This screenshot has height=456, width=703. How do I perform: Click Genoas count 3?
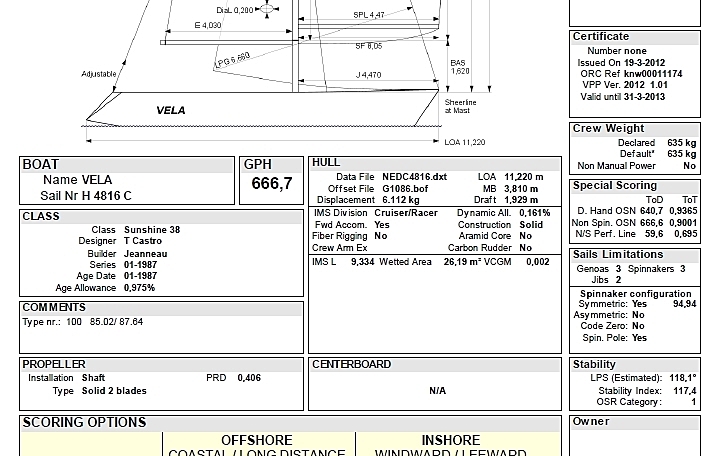point(618,269)
